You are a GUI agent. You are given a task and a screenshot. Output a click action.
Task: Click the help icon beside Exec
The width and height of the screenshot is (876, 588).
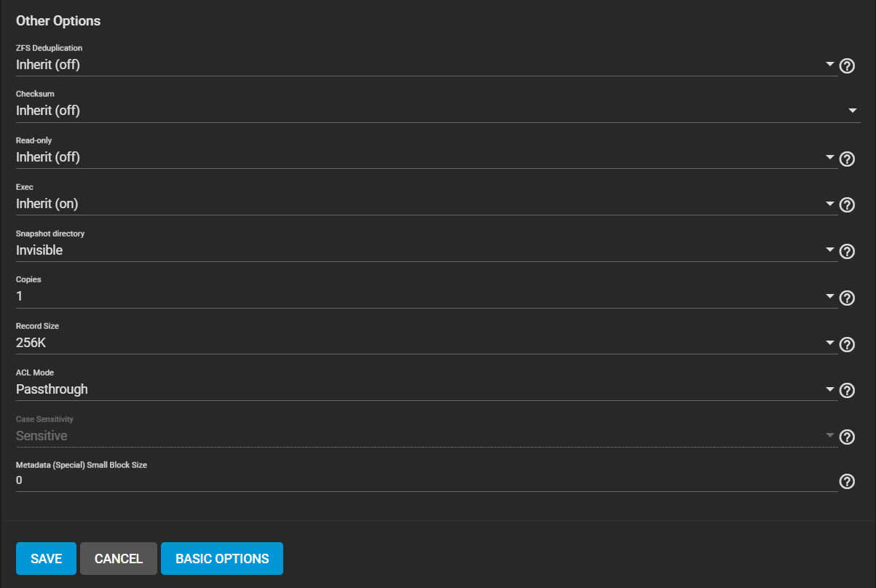coord(847,205)
